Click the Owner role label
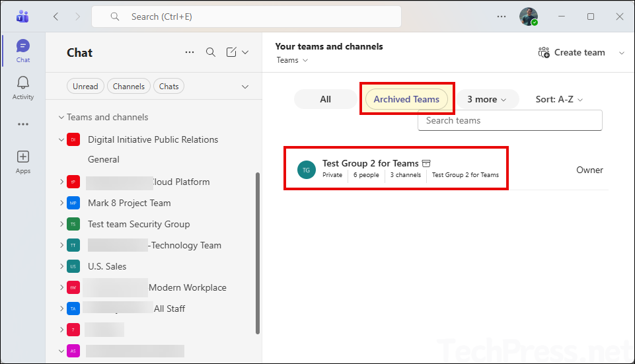 pos(589,170)
